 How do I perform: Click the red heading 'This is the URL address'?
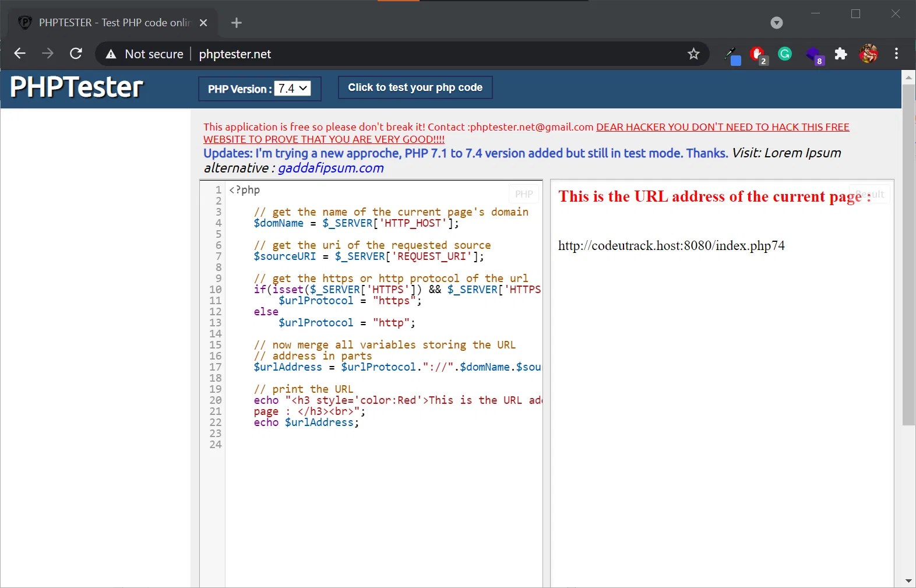[x=715, y=196]
